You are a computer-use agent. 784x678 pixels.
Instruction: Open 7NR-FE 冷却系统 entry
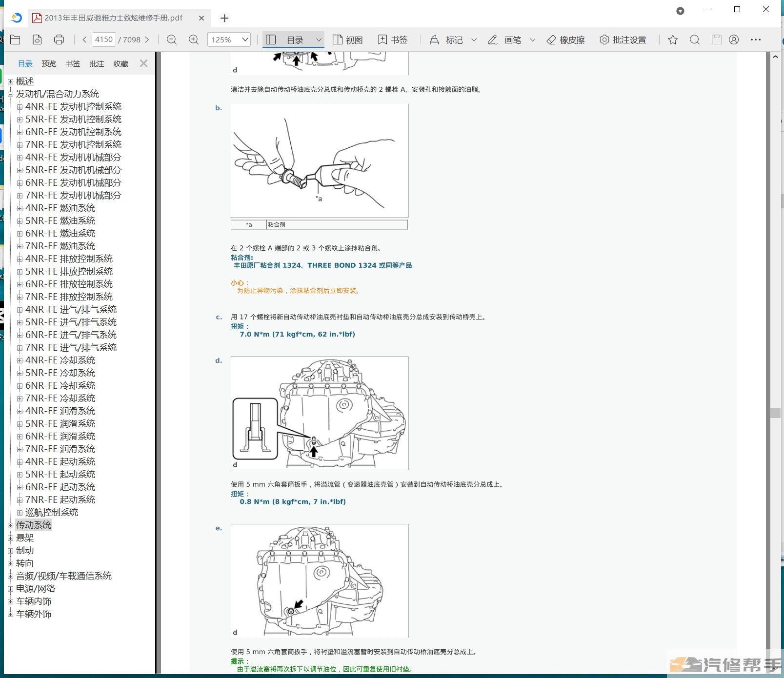[x=60, y=398]
